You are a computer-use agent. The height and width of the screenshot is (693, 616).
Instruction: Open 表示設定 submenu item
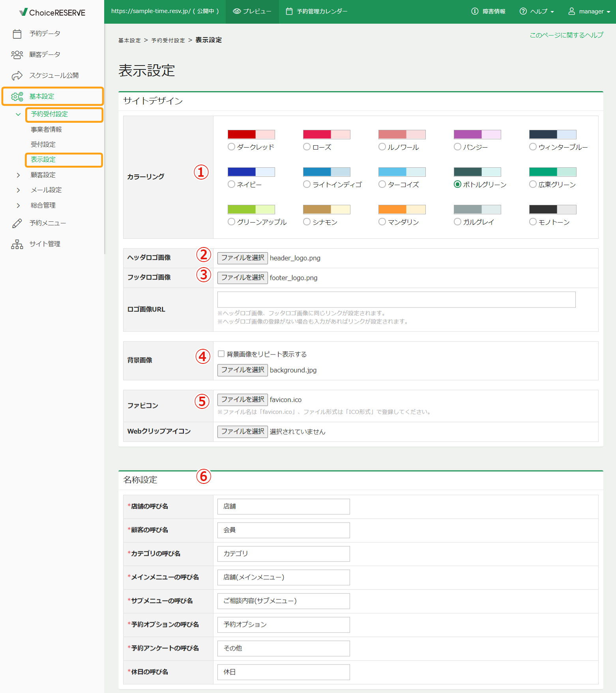point(43,159)
